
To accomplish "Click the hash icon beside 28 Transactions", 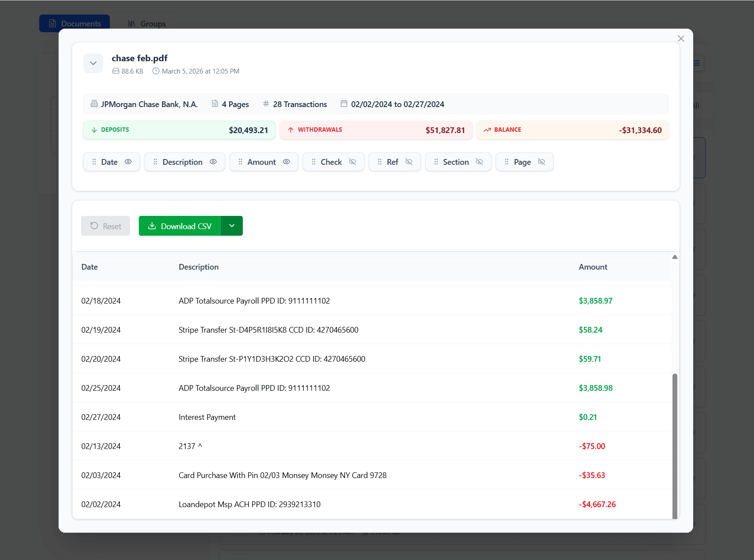I will pos(266,104).
